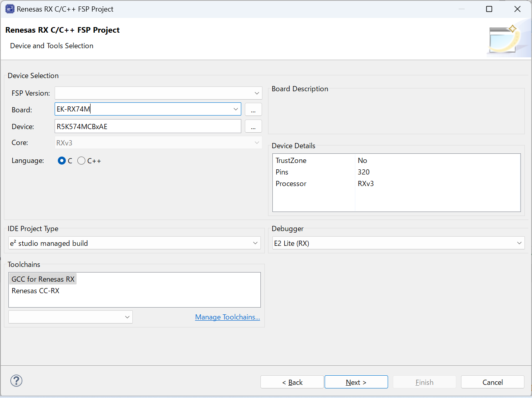
Task: Expand the Board combo box arrow
Action: (x=236, y=109)
